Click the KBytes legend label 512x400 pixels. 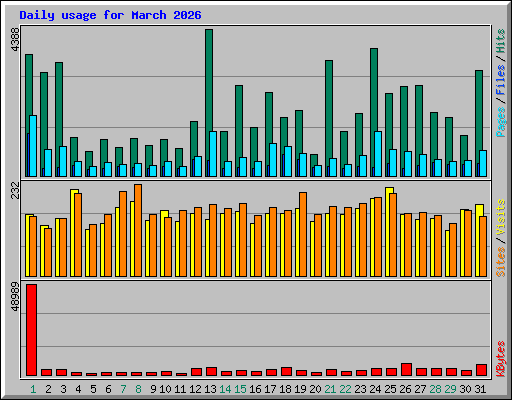pyautogui.click(x=501, y=359)
